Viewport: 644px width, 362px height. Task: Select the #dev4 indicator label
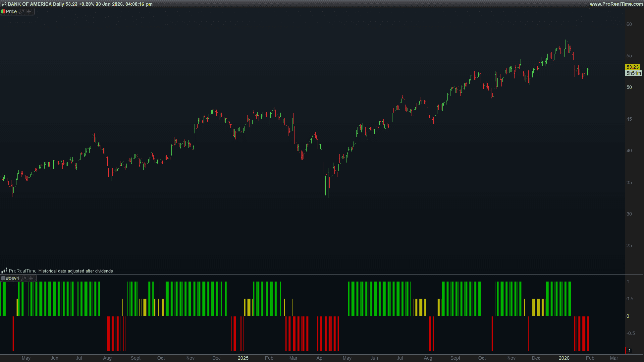click(12, 278)
